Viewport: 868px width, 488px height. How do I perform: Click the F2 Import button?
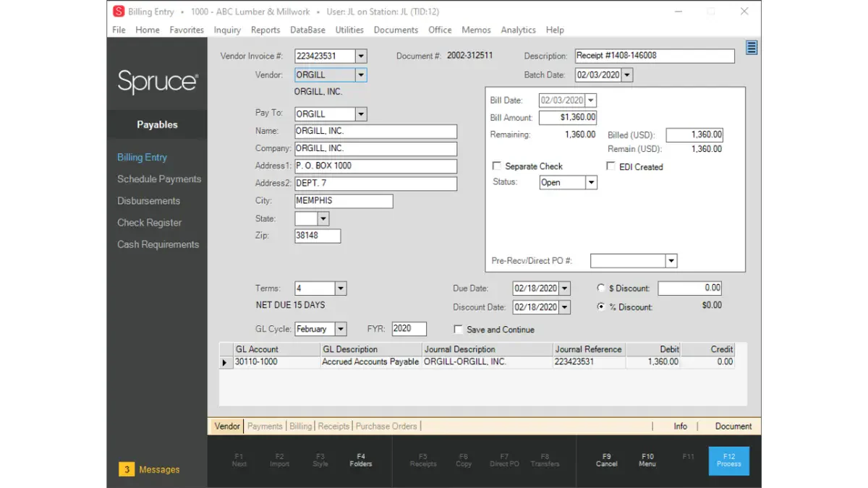[280, 461]
